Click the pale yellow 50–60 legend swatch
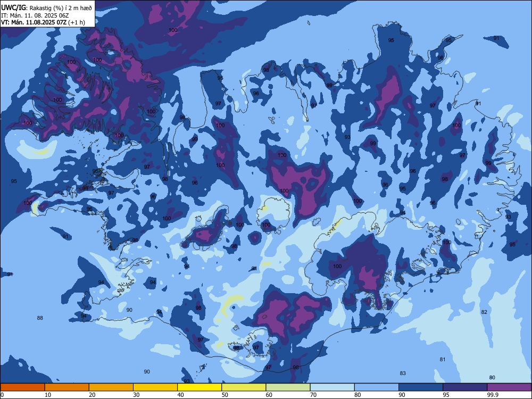532x399 pixels. pyautogui.click(x=244, y=387)
